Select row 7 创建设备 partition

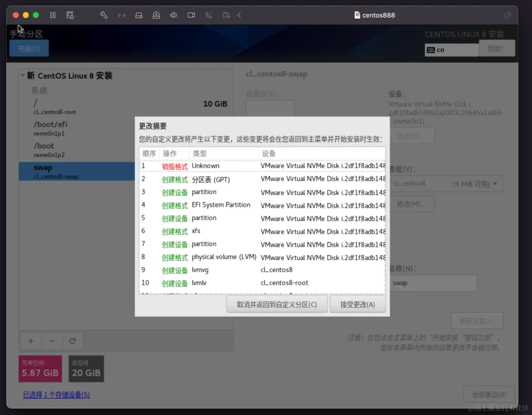click(263, 244)
